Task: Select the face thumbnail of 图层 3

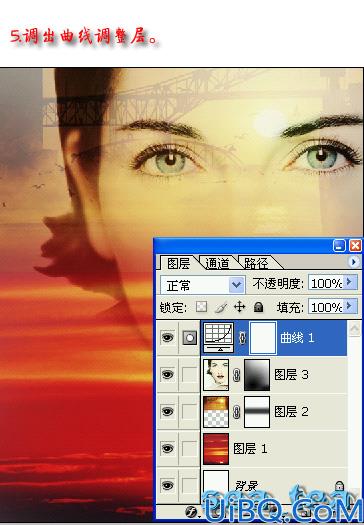Action: pos(216,375)
